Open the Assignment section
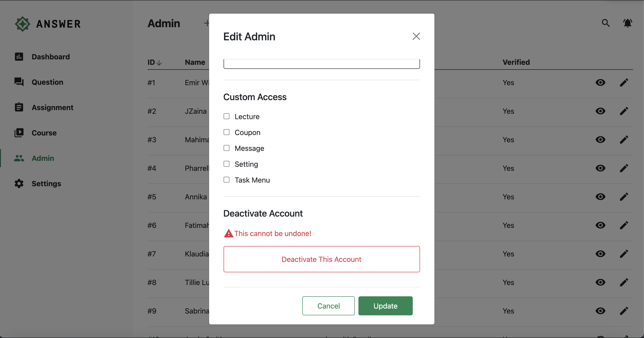The image size is (644, 338). point(52,107)
